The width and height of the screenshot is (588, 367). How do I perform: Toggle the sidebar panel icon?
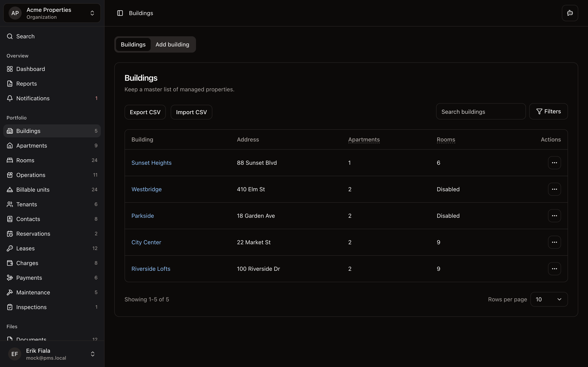click(x=120, y=13)
